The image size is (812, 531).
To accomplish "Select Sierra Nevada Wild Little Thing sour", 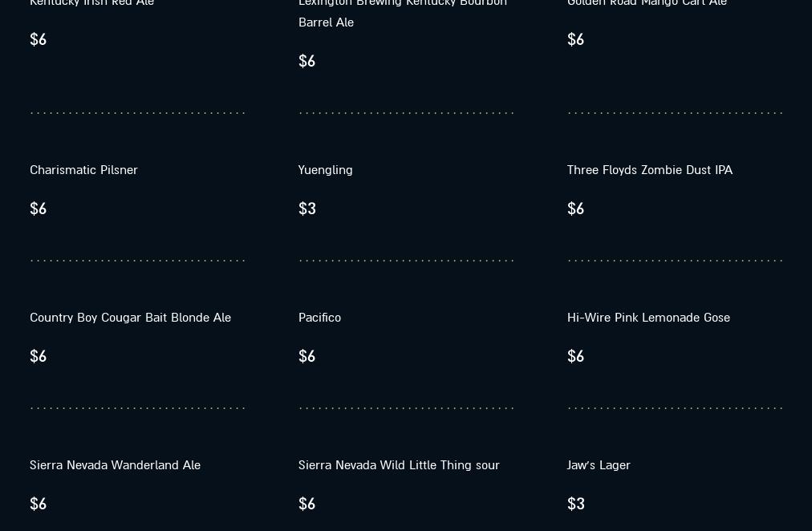I will pos(399,465).
